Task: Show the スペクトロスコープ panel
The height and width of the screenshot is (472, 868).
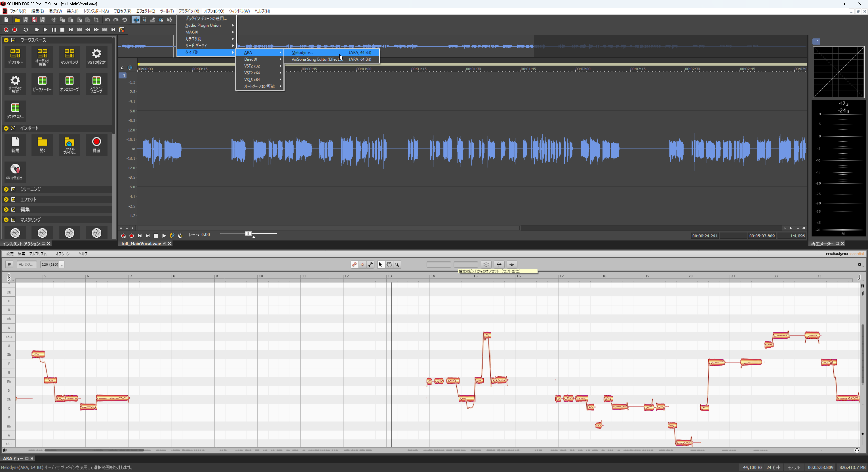Action: pyautogui.click(x=96, y=84)
